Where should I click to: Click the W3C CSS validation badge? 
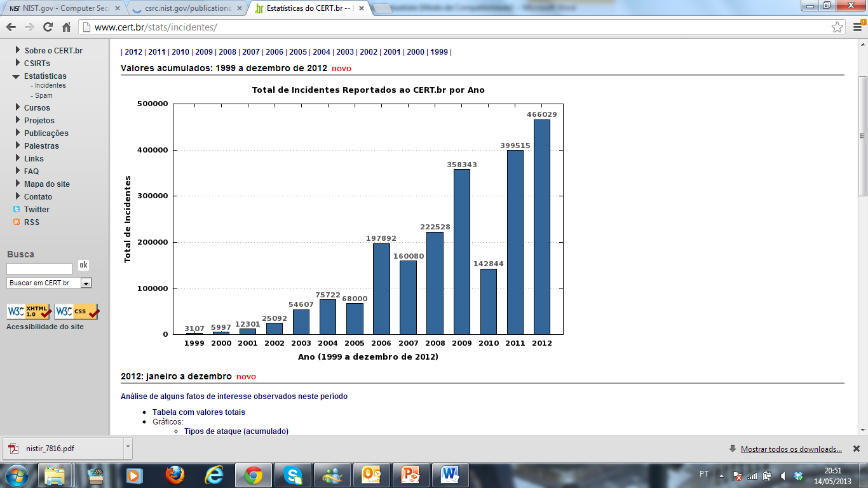coord(77,311)
